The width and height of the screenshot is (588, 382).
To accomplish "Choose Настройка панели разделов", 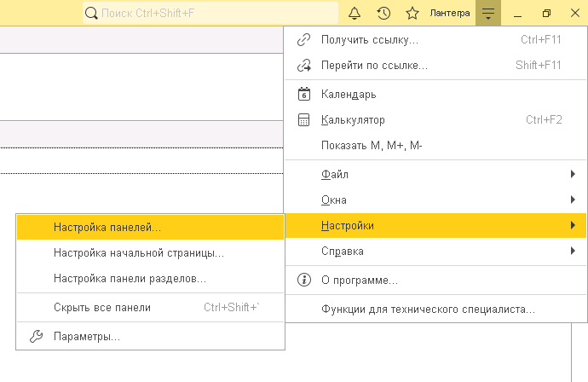I will pos(130,278).
